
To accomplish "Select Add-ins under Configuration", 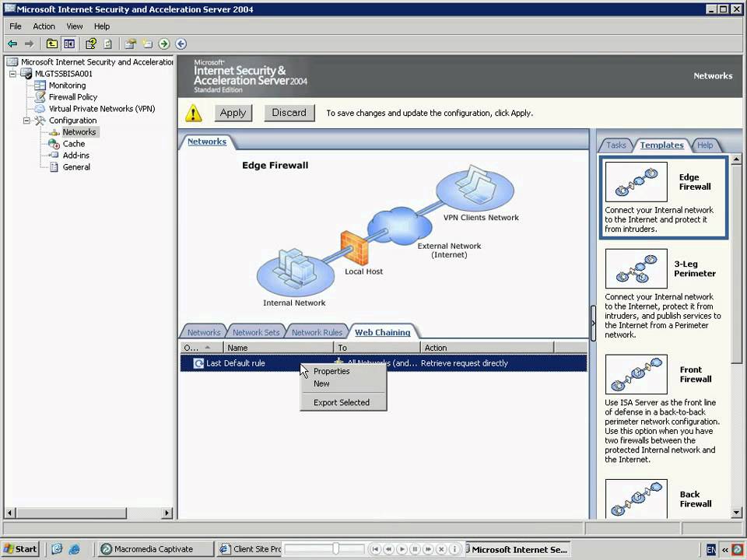I will coord(76,156).
